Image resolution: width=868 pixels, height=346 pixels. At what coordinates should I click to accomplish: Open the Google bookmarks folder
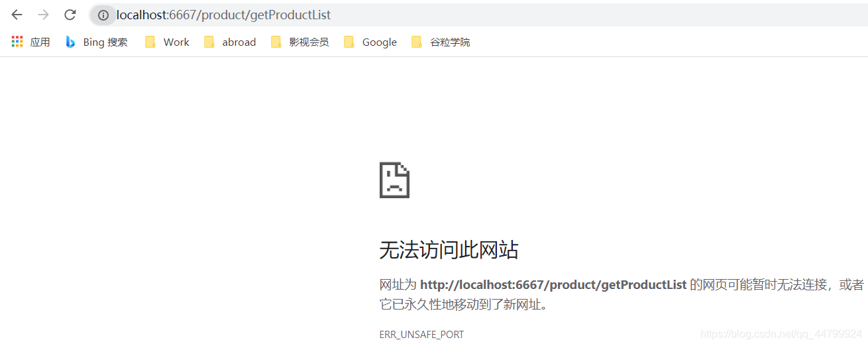[x=379, y=42]
